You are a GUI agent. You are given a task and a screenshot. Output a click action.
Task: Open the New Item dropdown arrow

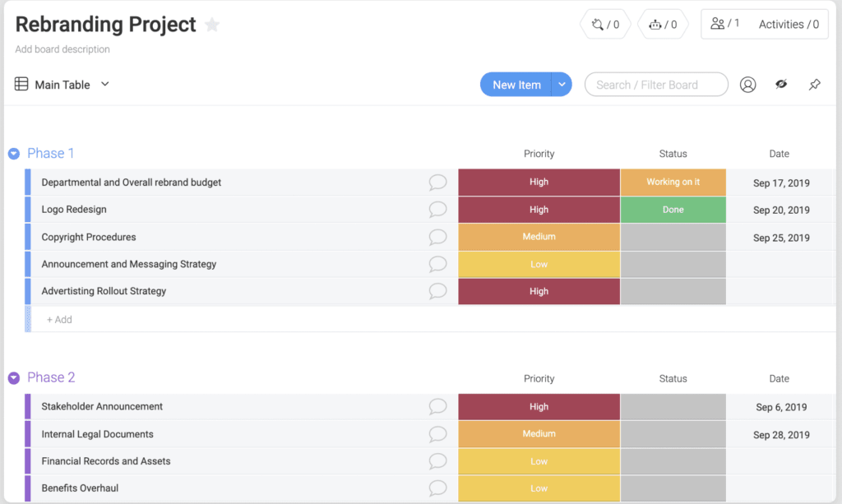click(x=562, y=84)
